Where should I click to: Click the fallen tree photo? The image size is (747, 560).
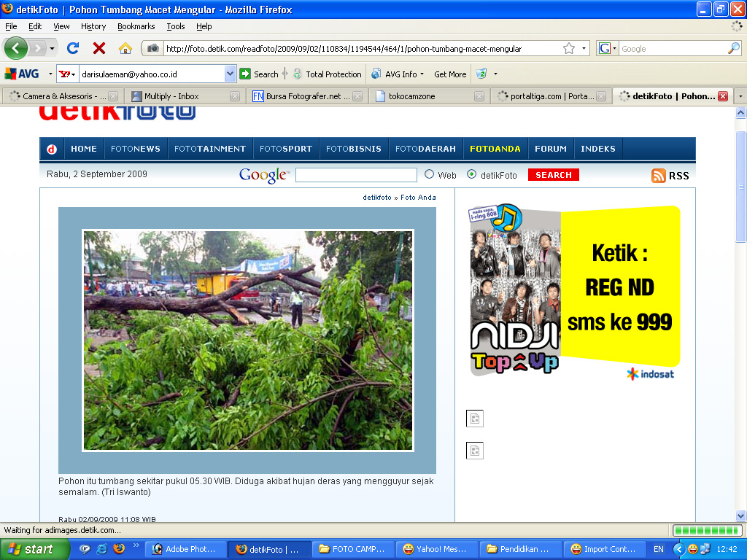(248, 341)
